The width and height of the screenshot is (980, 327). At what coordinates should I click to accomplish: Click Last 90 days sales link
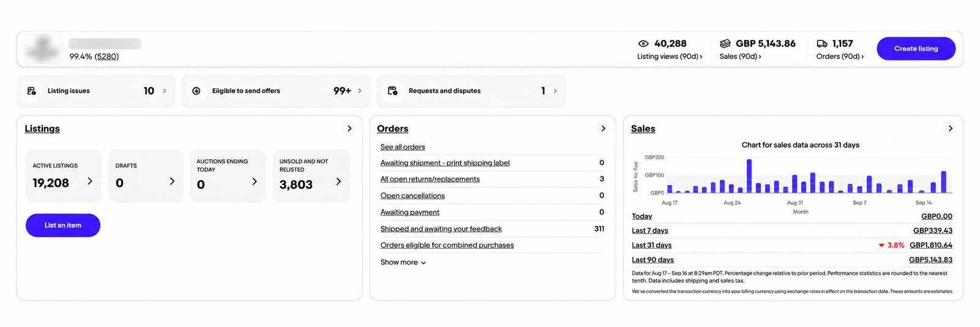tap(653, 260)
